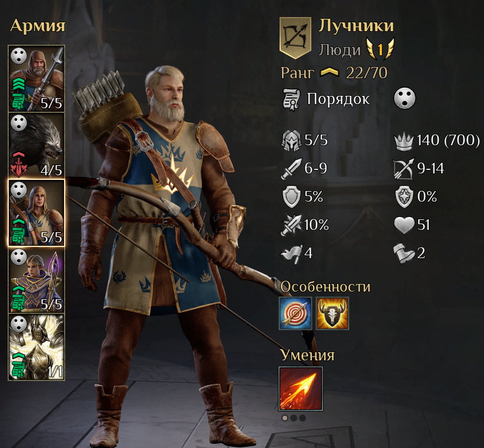Click the melee damage sword icon
484x448 pixels.
(x=291, y=169)
